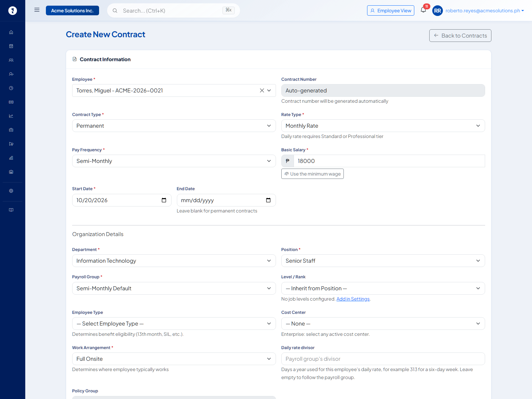Follow the Add in Settings link
Image resolution: width=532 pixels, height=399 pixels.
pyautogui.click(x=353, y=299)
